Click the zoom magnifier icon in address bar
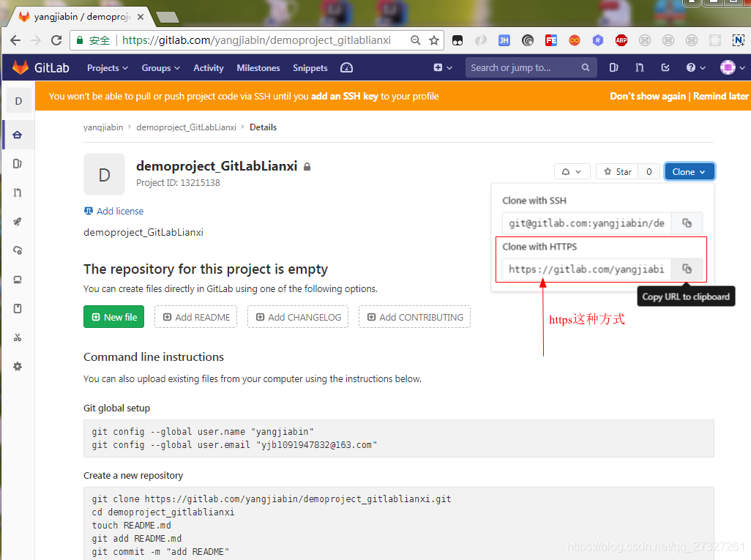This screenshot has height=560, width=751. point(415,40)
